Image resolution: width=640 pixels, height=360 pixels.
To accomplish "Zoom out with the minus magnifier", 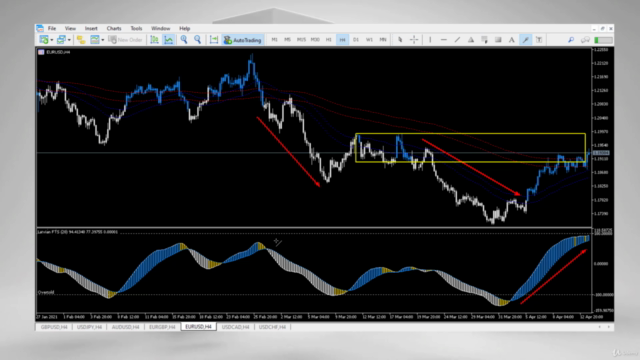I will click(x=198, y=40).
